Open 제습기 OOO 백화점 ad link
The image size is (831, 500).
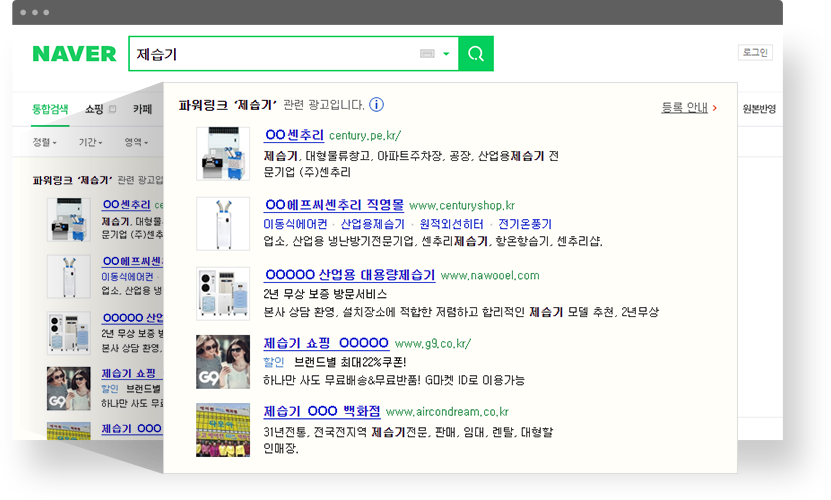tap(322, 411)
